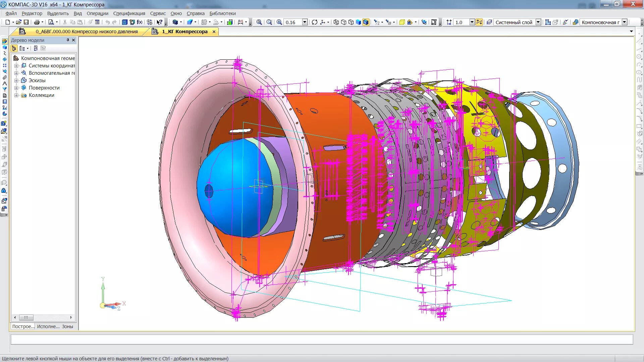Expand the Поверхности tree node
This screenshot has height=362, width=644.
[x=16, y=88]
